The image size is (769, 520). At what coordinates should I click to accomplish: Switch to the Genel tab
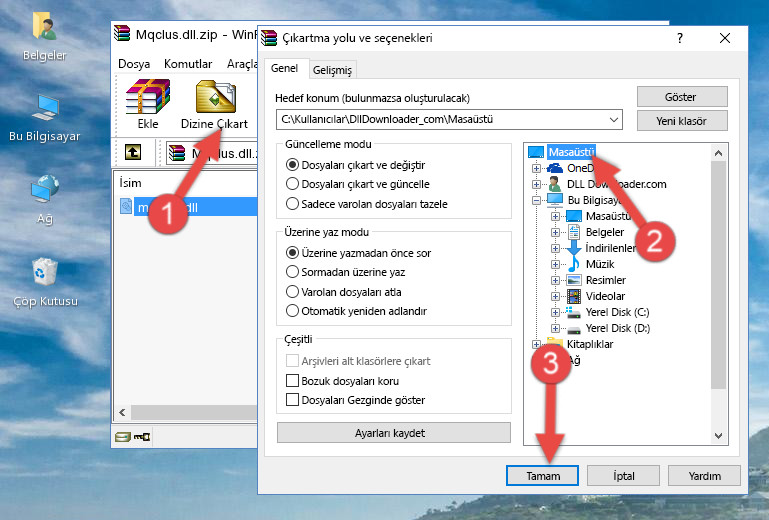[x=284, y=68]
